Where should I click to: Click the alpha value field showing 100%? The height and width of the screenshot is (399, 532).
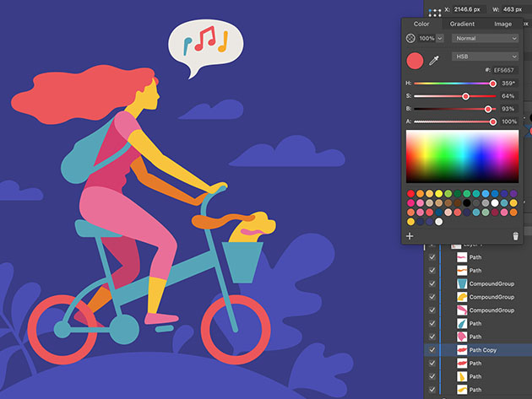pyautogui.click(x=508, y=121)
